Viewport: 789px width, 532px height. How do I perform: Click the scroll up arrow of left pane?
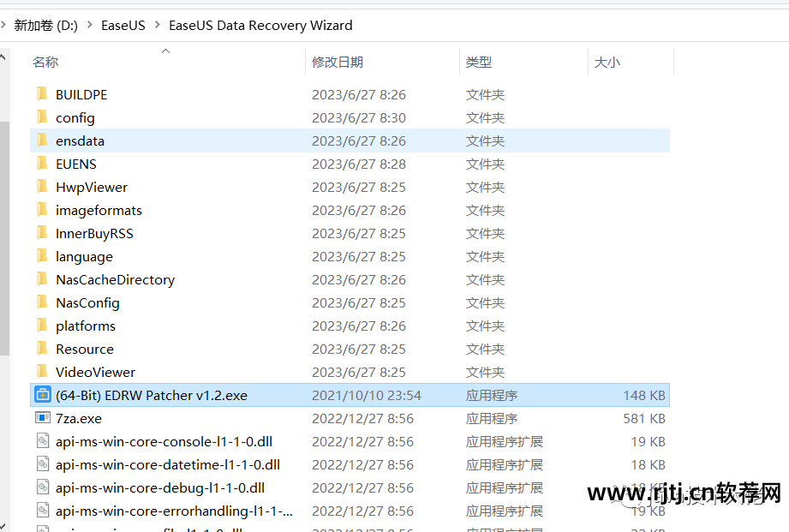(3, 57)
